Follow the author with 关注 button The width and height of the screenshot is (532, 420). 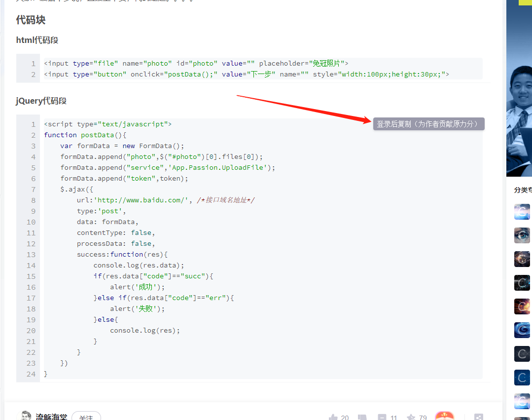86,417
